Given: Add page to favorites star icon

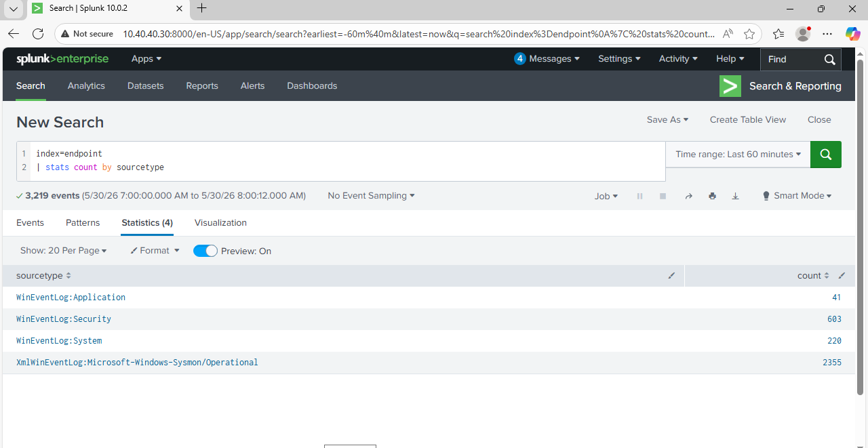Looking at the screenshot, I should click(749, 34).
